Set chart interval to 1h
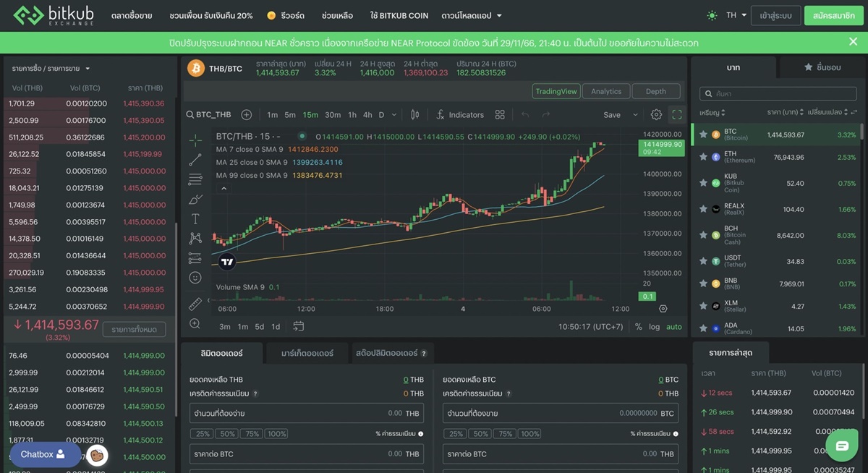 [x=352, y=115]
